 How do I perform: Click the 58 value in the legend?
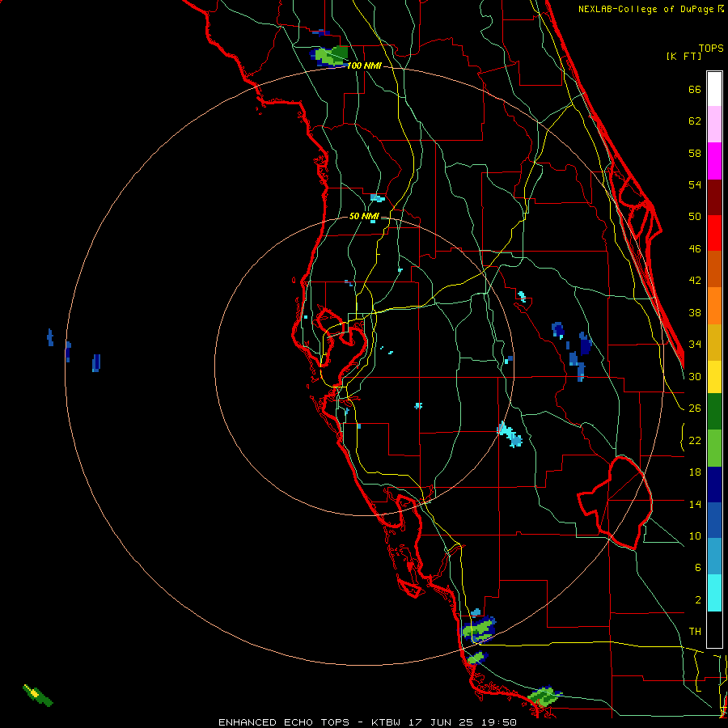tap(695, 153)
